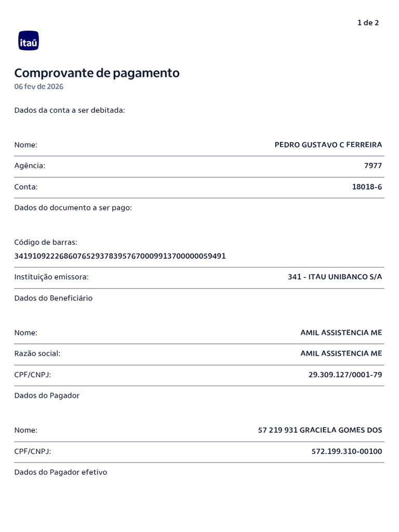Click the Itaú logo icon

pos(29,41)
